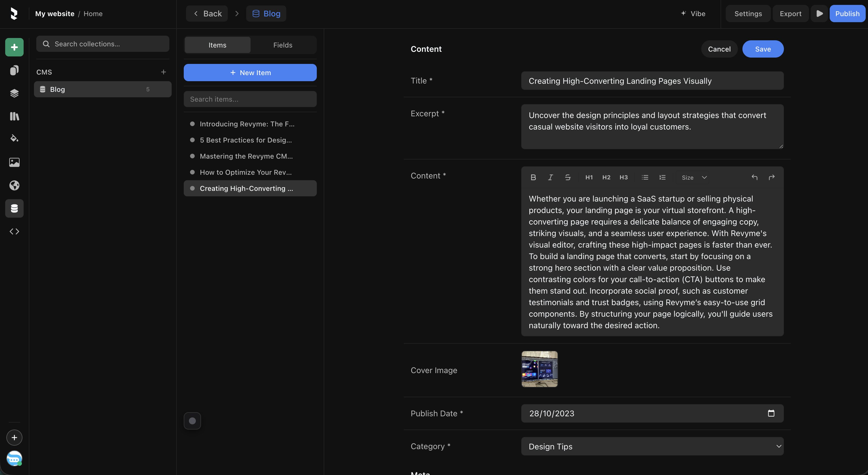Apply H2 heading style
Image resolution: width=868 pixels, height=475 pixels.
[606, 178]
